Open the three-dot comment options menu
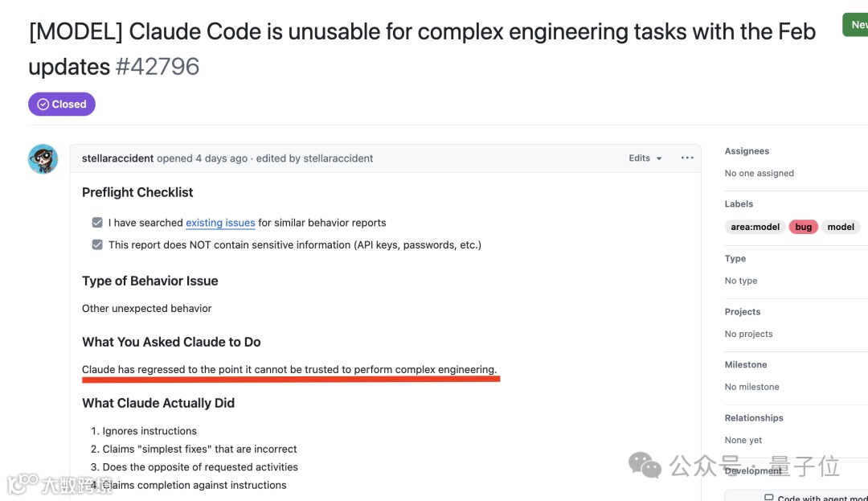Screen dimensions: 868x501 pyautogui.click(x=687, y=158)
